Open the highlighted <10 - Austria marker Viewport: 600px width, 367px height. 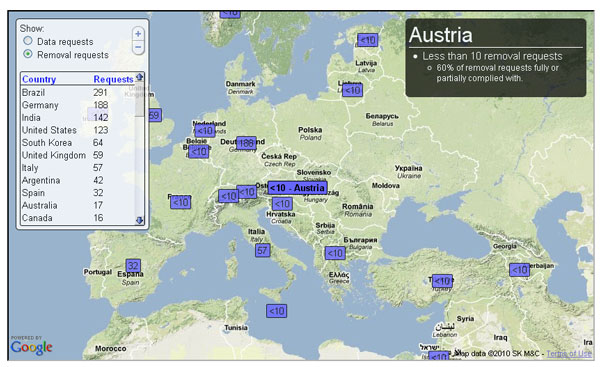pyautogui.click(x=298, y=188)
